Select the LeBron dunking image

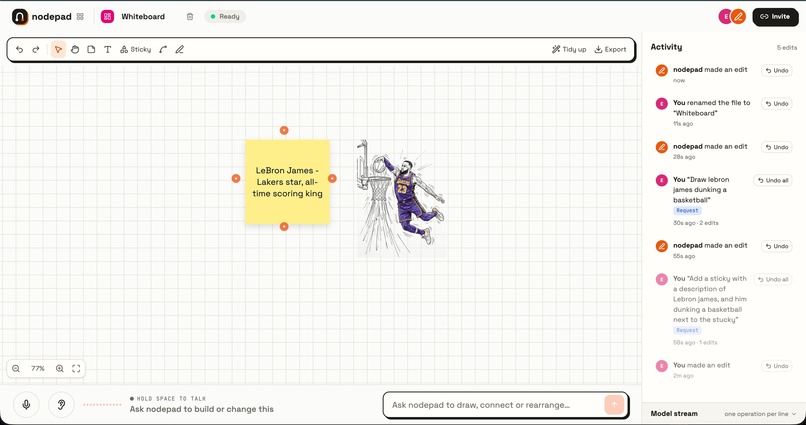pyautogui.click(x=401, y=198)
